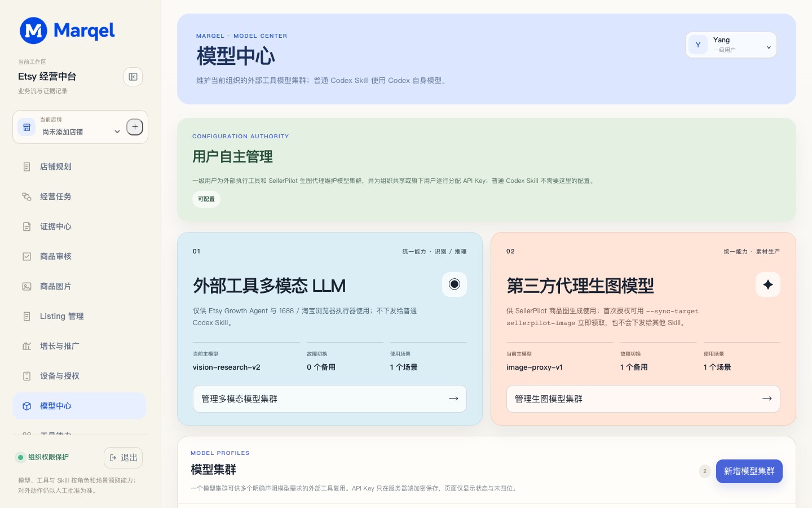Click the Y user avatar
812x508 pixels.
(698, 45)
